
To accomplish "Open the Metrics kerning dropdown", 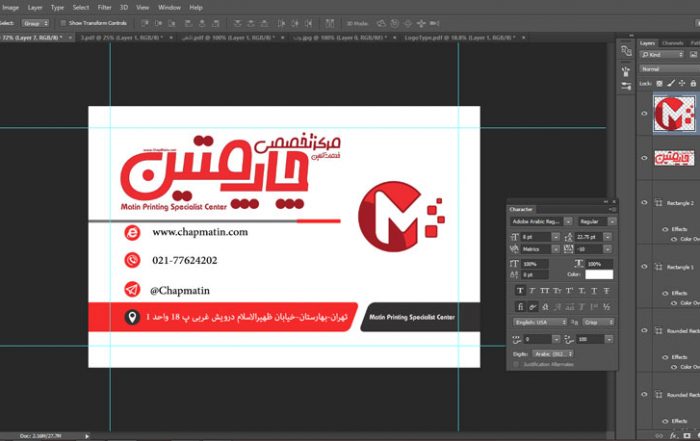I will pyautogui.click(x=540, y=249).
